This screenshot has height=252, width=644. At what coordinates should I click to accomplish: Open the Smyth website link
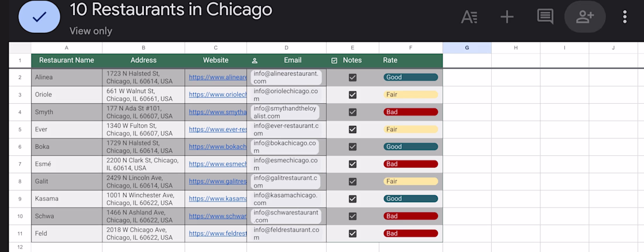pyautogui.click(x=218, y=112)
